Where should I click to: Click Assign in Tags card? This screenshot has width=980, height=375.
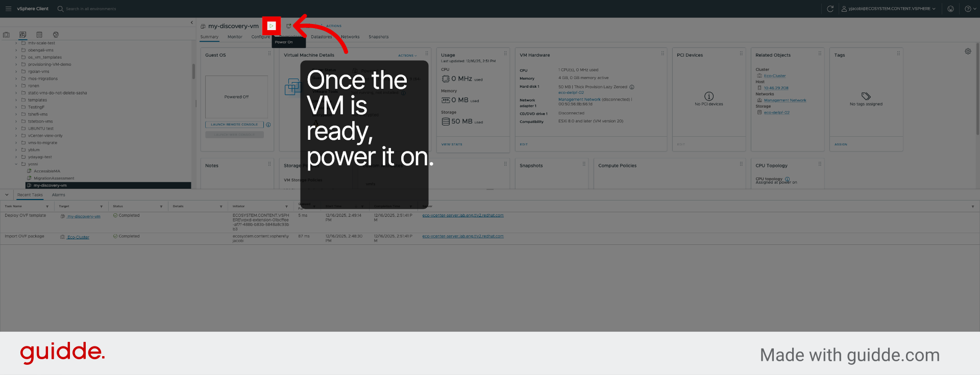point(841,144)
